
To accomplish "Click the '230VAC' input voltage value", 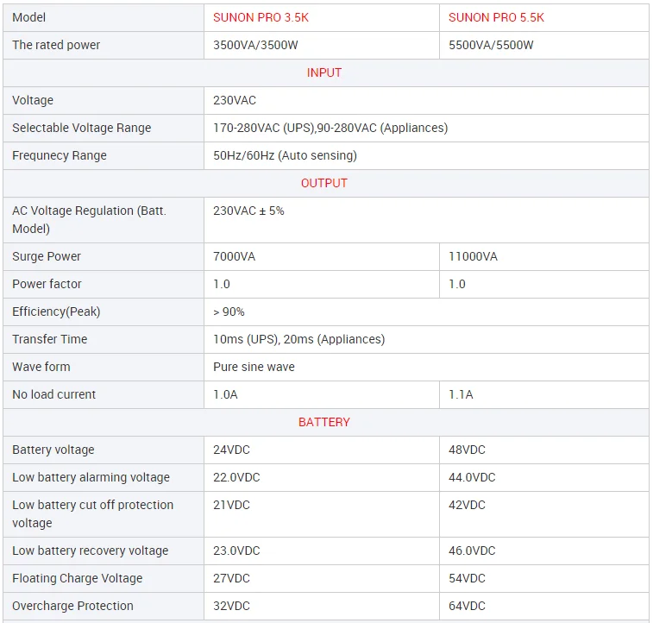I will pyautogui.click(x=235, y=100).
